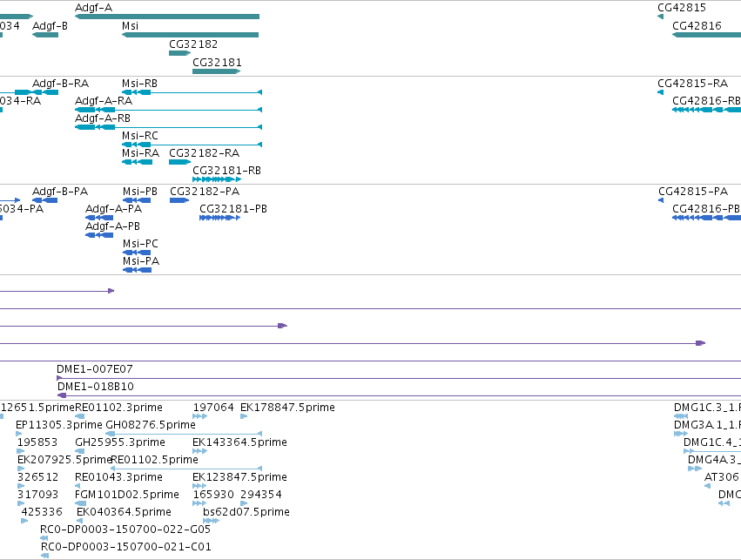This screenshot has height=560, width=741.
Task: Select the CG32181-PB protein label
Action: pyautogui.click(x=233, y=209)
